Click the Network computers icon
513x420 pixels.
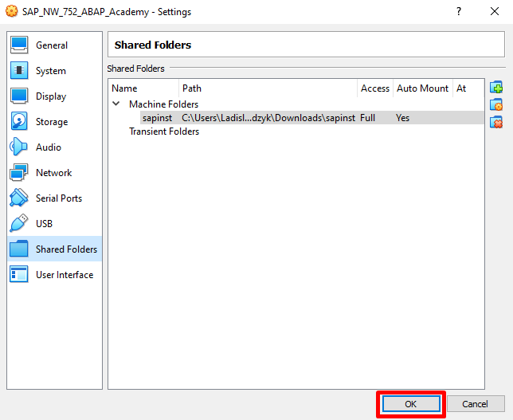[x=18, y=172]
